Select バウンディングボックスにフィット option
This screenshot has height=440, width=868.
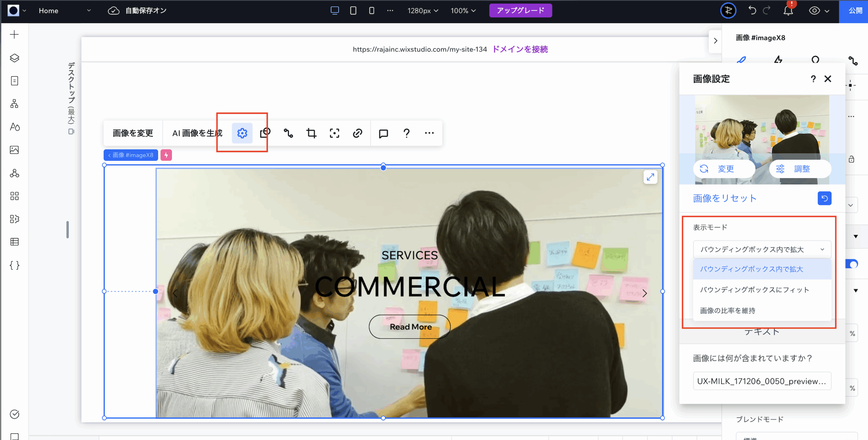click(754, 290)
